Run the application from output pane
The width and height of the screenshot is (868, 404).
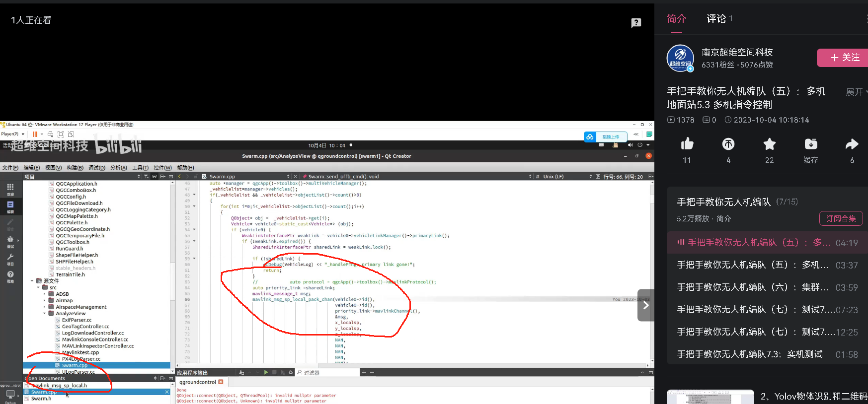(266, 372)
